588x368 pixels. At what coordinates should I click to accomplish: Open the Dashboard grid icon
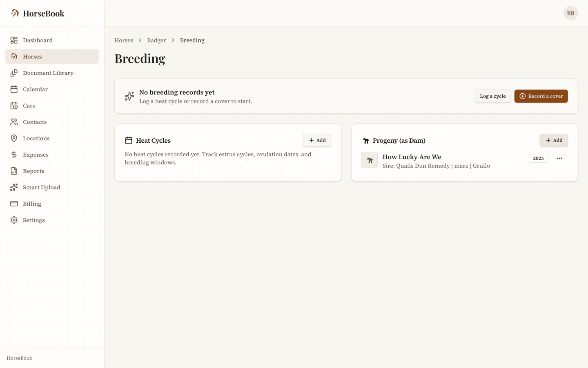(14, 40)
